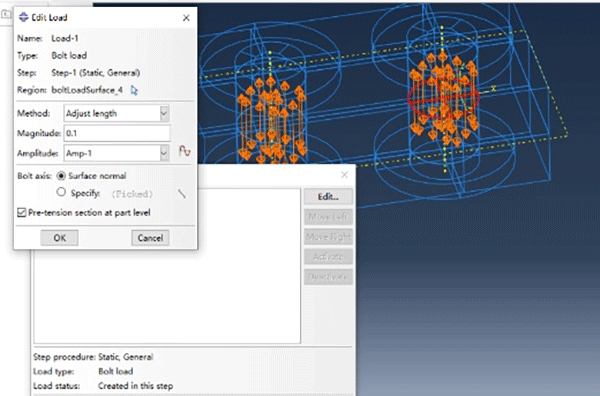Click the bolt axis pick arrow icon
Viewport: 600px width, 396px height.
click(182, 194)
